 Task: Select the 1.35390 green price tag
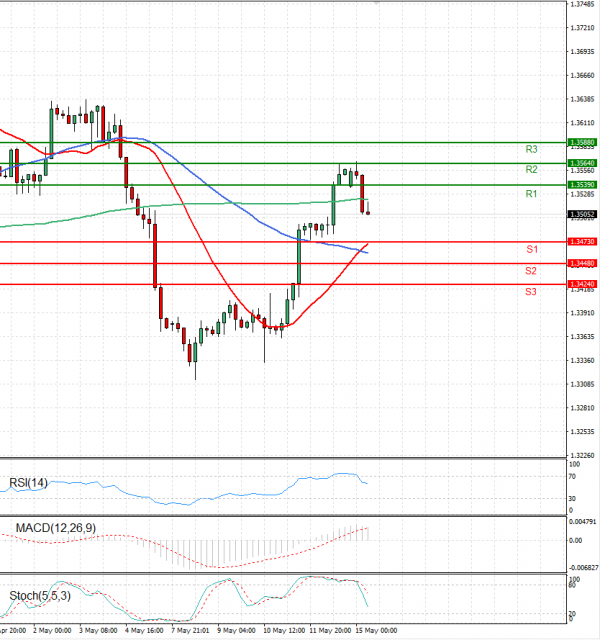(x=581, y=185)
